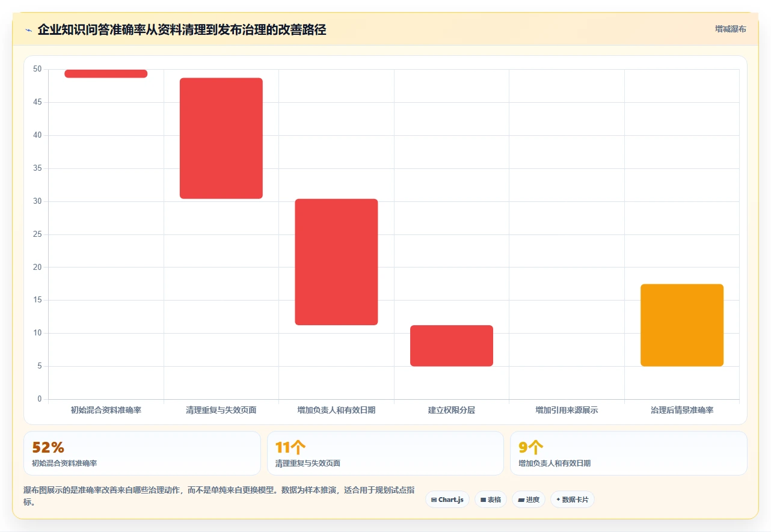Viewport: 771px width, 532px height.
Task: Click the 表格 tag chip
Action: coord(491,500)
